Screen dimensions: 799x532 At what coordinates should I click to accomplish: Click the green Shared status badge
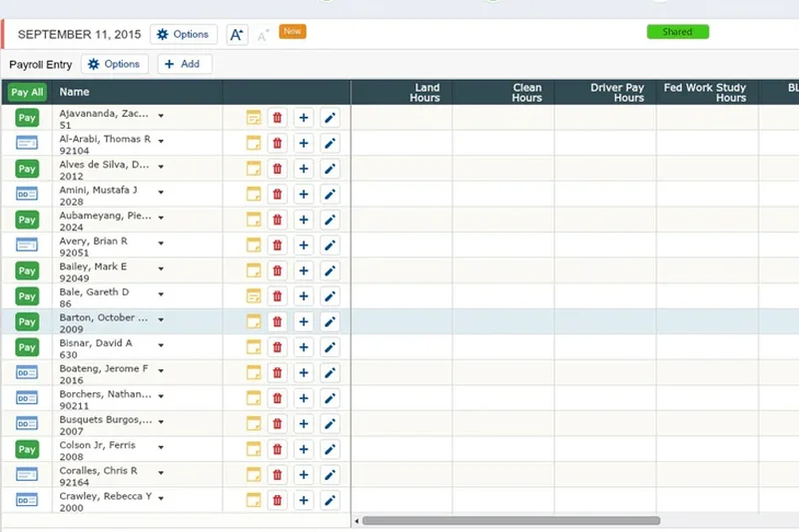[677, 32]
